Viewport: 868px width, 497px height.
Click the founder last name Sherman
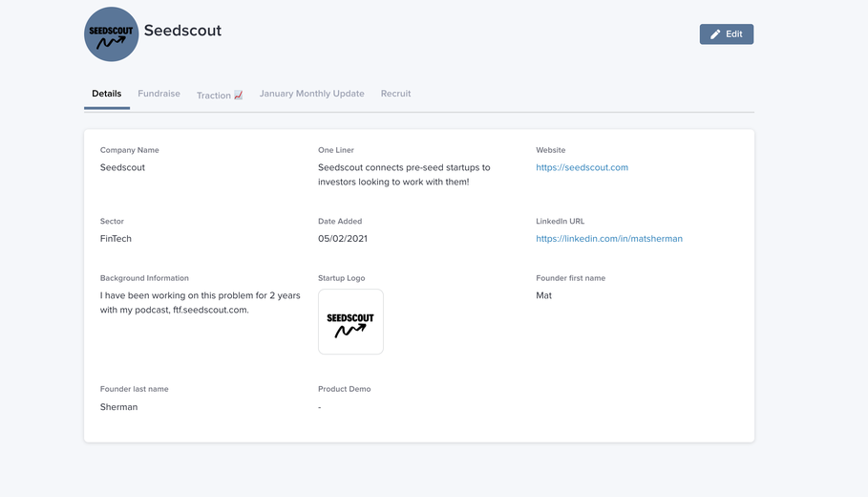[119, 407]
